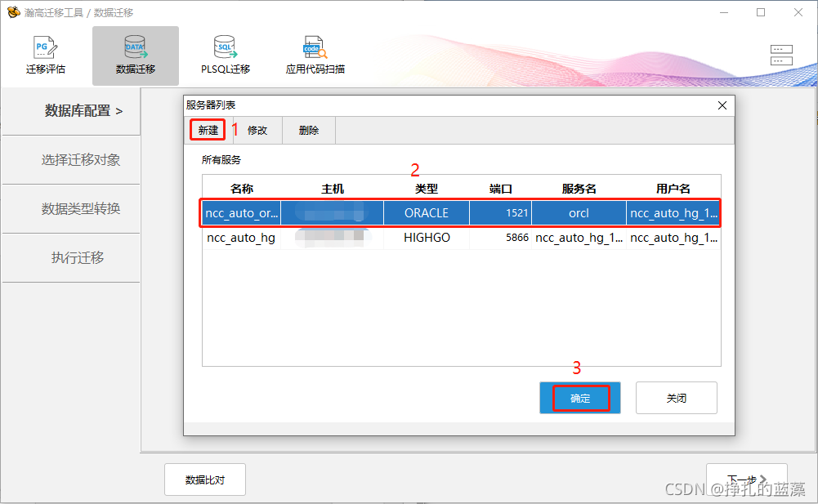Image resolution: width=818 pixels, height=504 pixels.
Task: Sort by the 名称 column header
Action: 242,189
